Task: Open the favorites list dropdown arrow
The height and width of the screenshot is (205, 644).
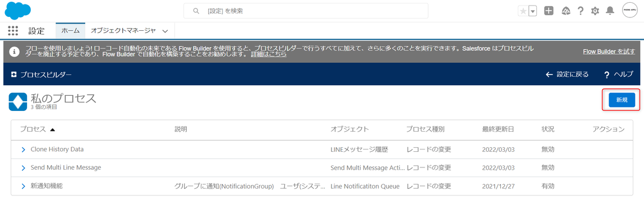Action: [x=533, y=11]
